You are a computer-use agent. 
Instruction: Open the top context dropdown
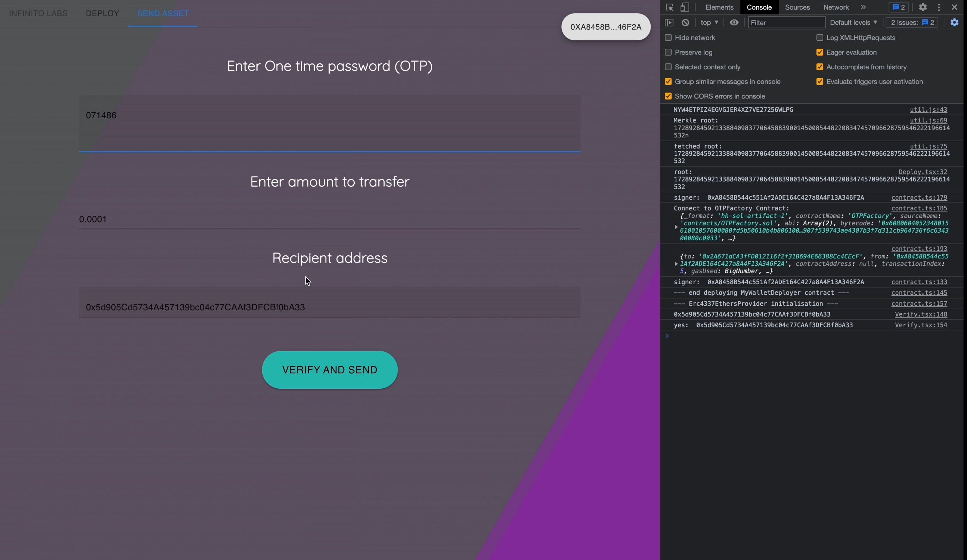[709, 23]
